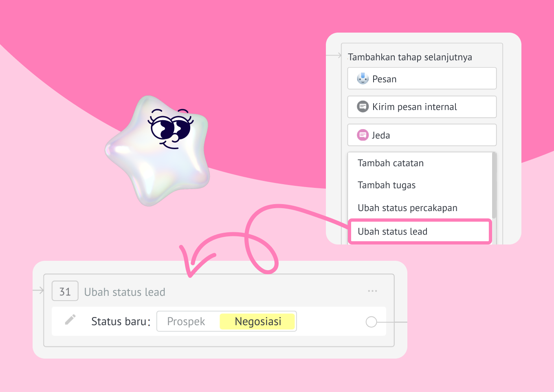Click the grey chat icon beside Kirim pesan internal
This screenshot has width=554, height=392.
[x=363, y=107]
